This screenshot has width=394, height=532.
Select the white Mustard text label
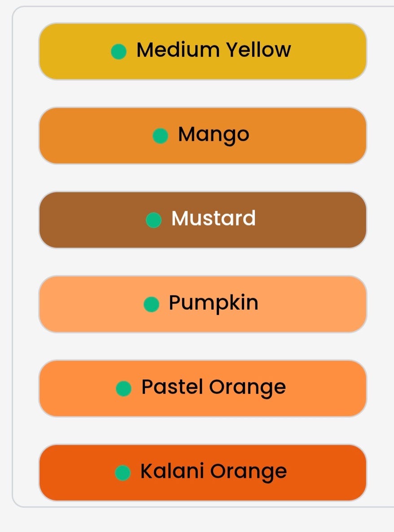tap(214, 218)
